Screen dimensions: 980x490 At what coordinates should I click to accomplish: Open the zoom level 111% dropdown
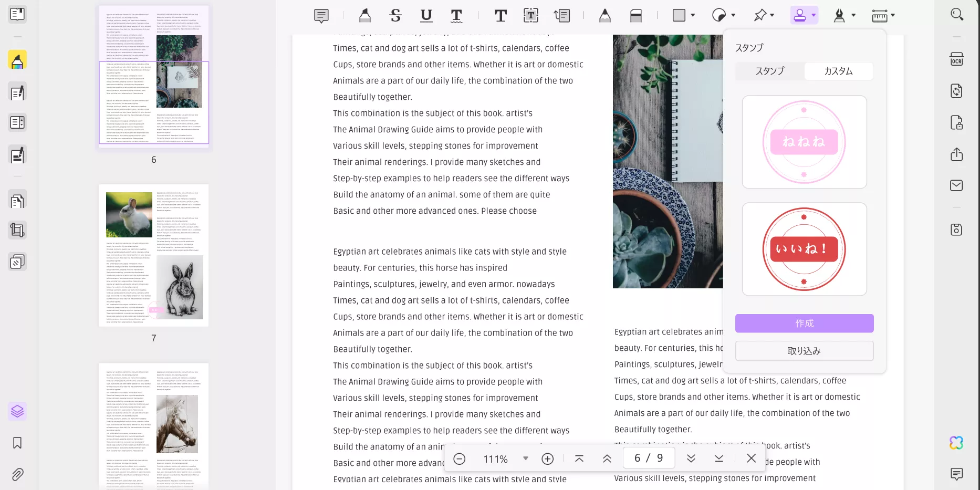[x=525, y=458]
